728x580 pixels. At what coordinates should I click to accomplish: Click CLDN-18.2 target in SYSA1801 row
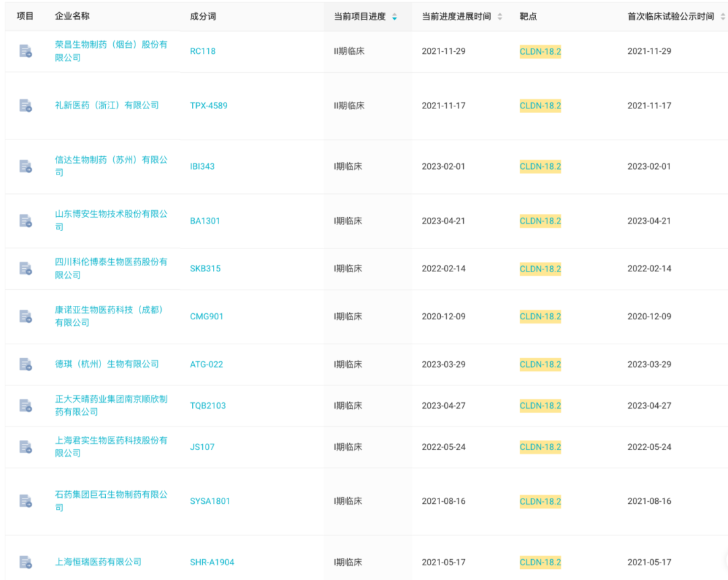click(540, 502)
